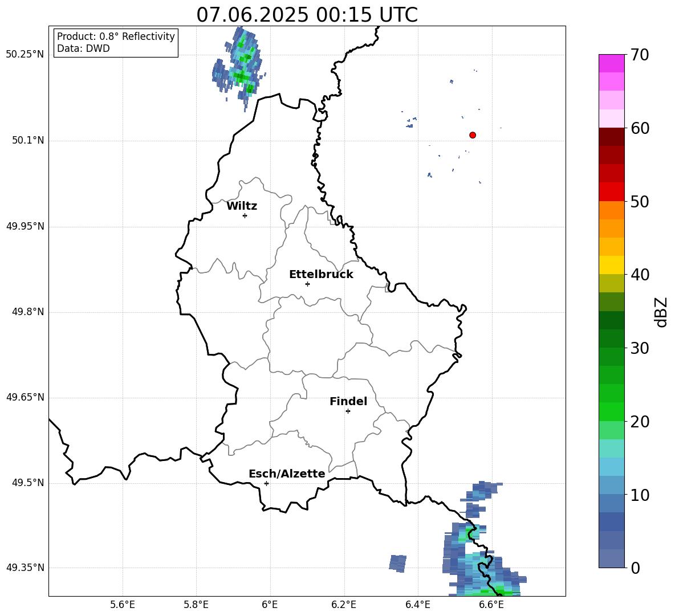Click the 'dBZ' colorbar axis label
Viewport: 675px width, 616px height.
pyautogui.click(x=661, y=312)
